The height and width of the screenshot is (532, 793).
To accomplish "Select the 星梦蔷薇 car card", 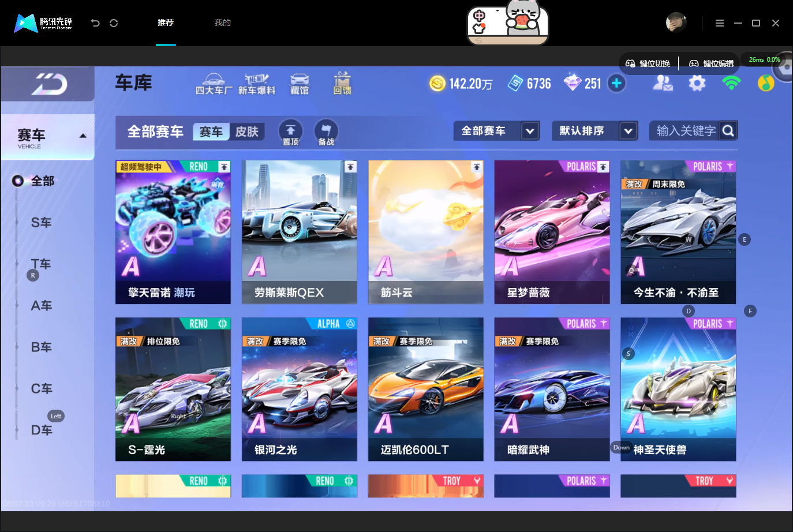I will (552, 232).
